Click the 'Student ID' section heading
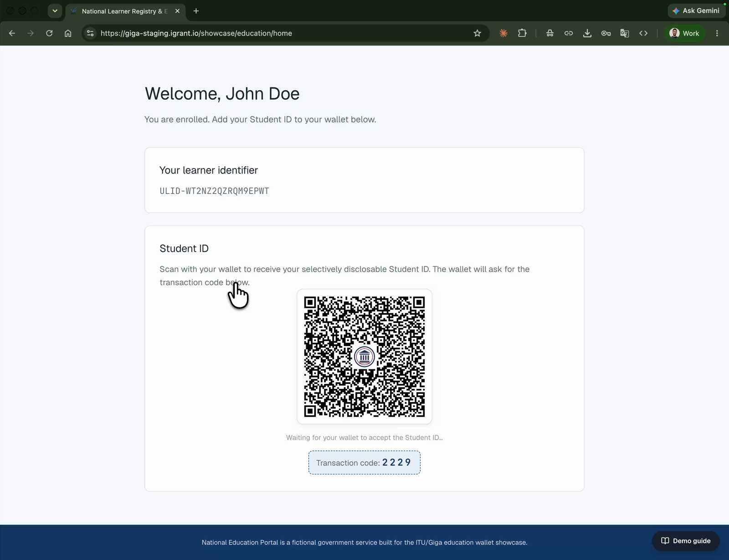The width and height of the screenshot is (729, 560). pos(184,249)
